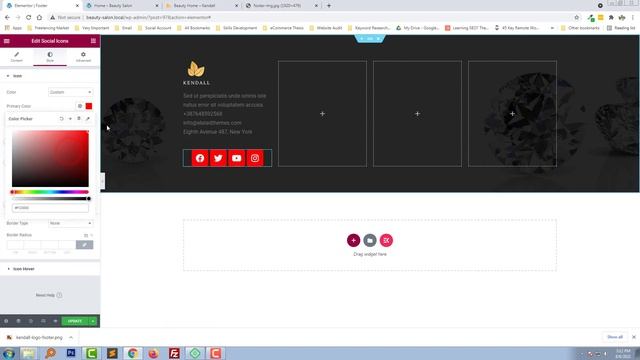Bookmark this page with the star icon

[577, 18]
